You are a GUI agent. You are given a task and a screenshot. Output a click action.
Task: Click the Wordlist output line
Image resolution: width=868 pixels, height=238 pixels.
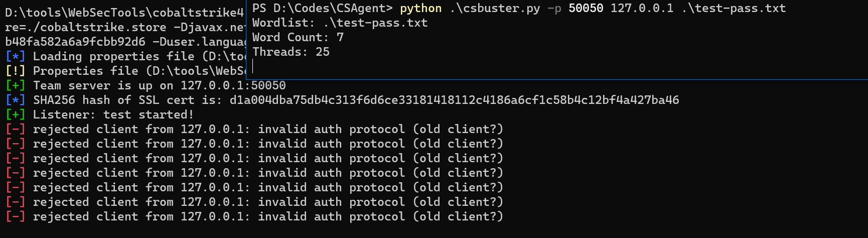click(x=340, y=23)
